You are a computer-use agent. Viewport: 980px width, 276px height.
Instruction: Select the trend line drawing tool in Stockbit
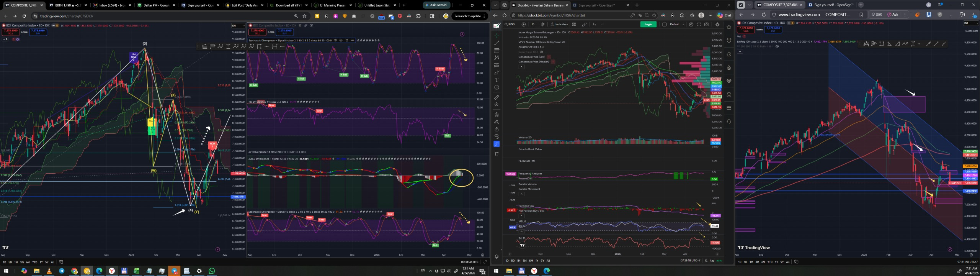497,43
